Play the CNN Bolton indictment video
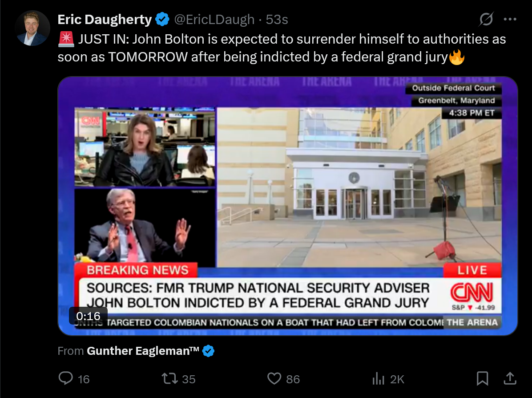This screenshot has width=532, height=398. 288,206
